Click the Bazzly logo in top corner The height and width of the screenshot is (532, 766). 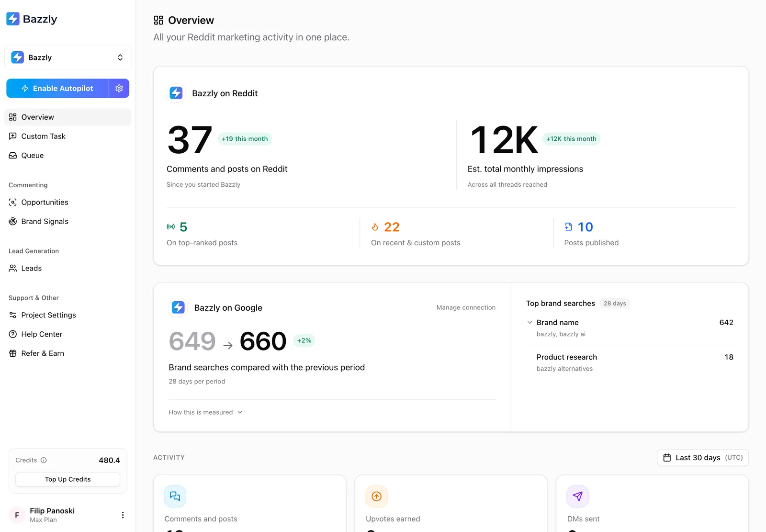coord(32,19)
